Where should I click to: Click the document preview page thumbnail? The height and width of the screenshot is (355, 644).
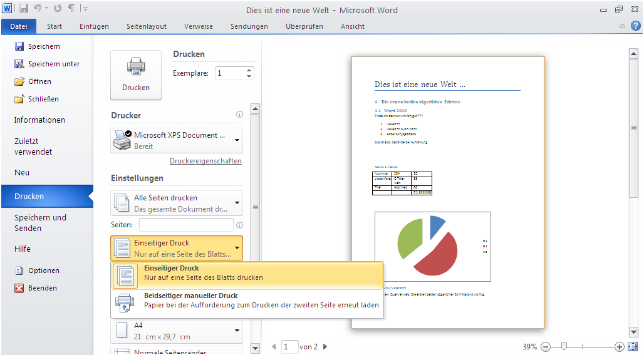448,192
